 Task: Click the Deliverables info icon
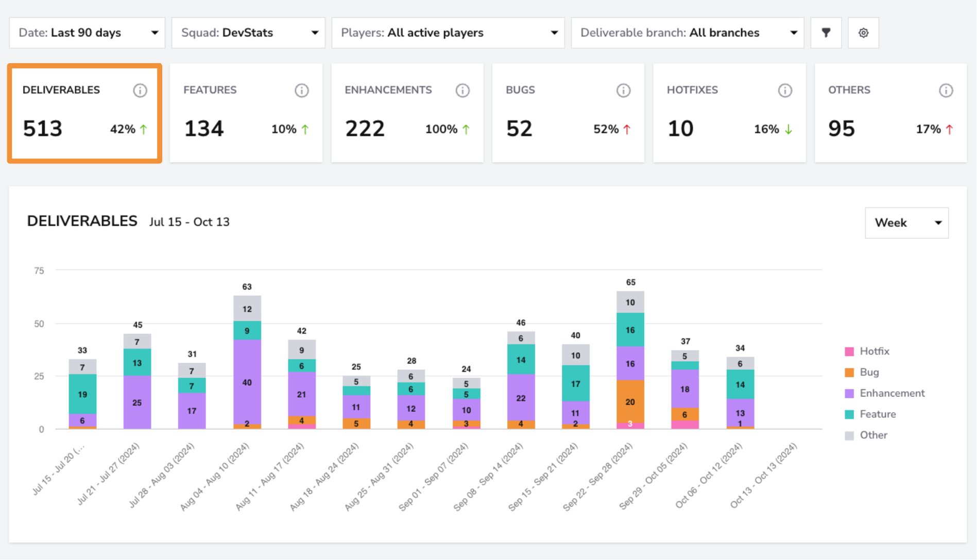pos(140,91)
